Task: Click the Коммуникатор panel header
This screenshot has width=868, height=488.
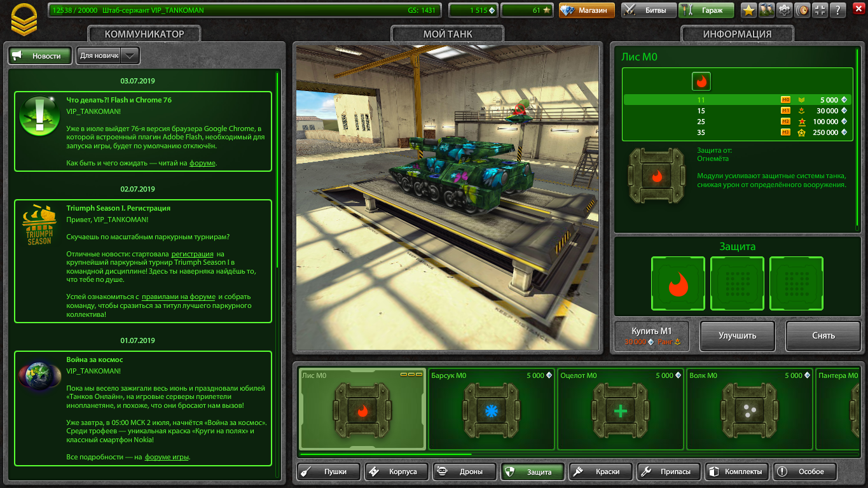Action: (144, 34)
